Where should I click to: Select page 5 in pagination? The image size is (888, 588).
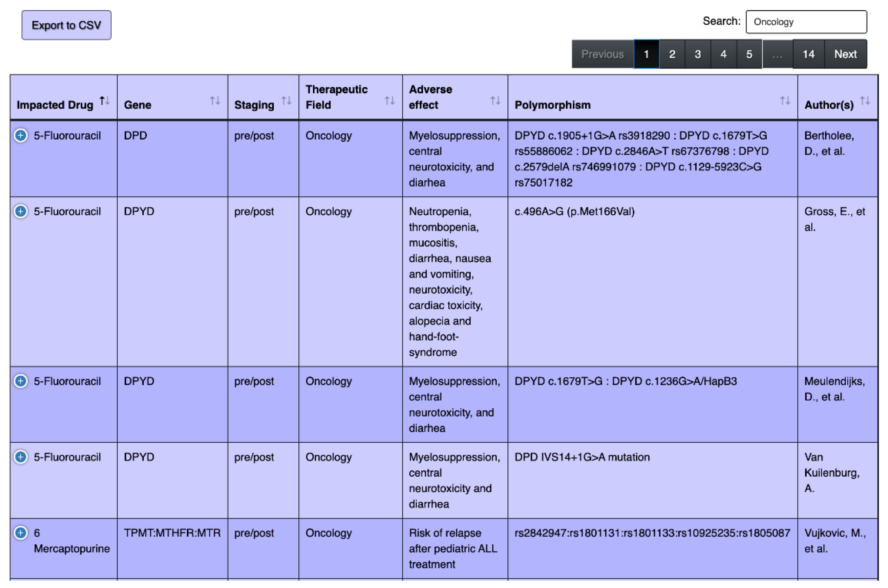[749, 54]
